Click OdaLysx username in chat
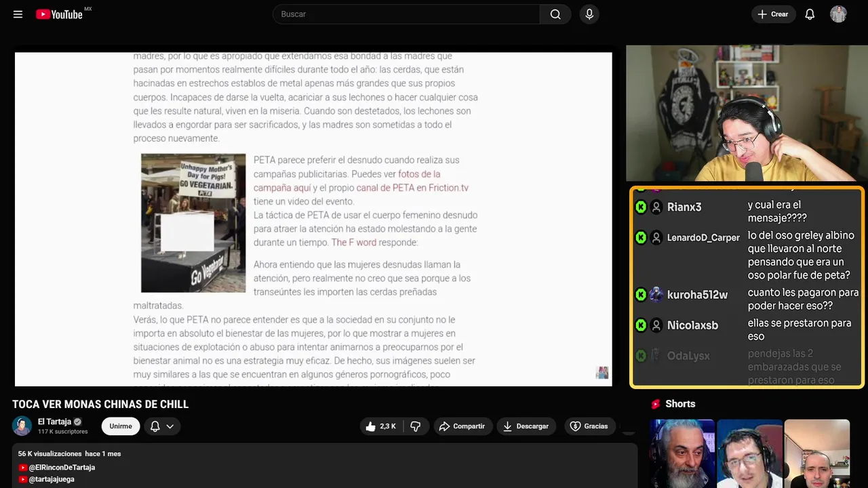 click(688, 356)
